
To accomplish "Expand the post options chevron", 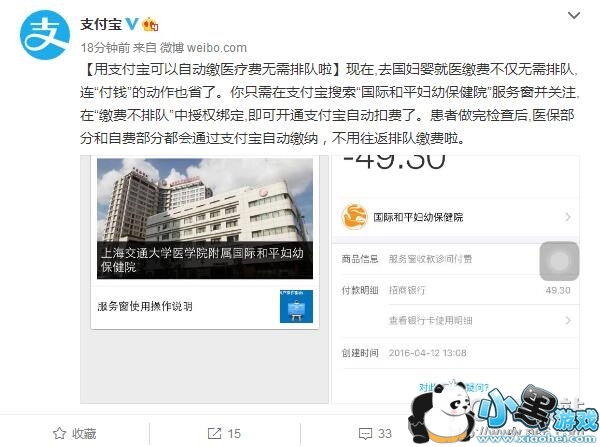I will tap(574, 16).
